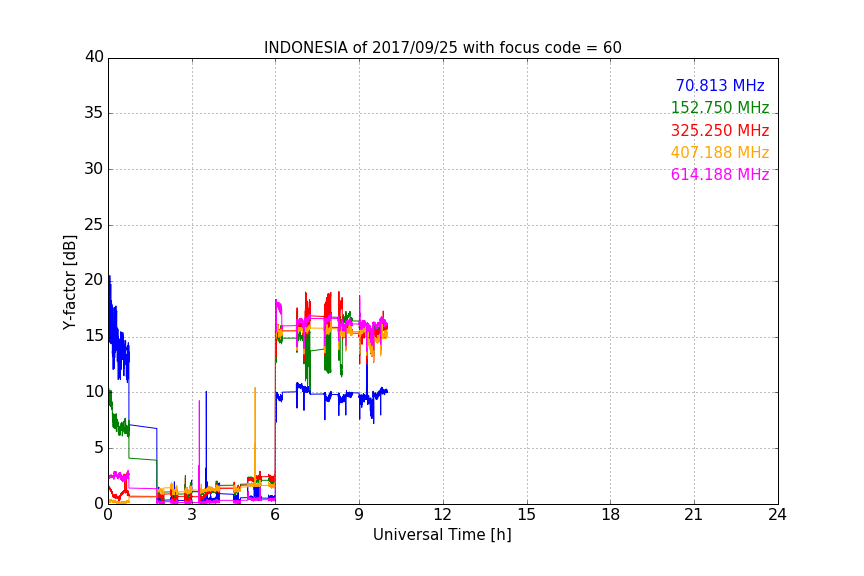Select the 407.188 MHz legend label
The height and width of the screenshot is (576, 864).
(720, 152)
